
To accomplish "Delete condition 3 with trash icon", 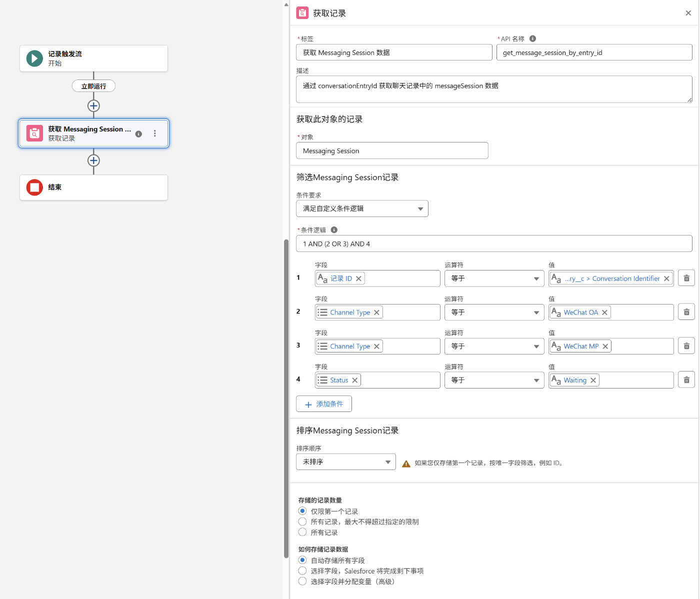I will [x=686, y=346].
